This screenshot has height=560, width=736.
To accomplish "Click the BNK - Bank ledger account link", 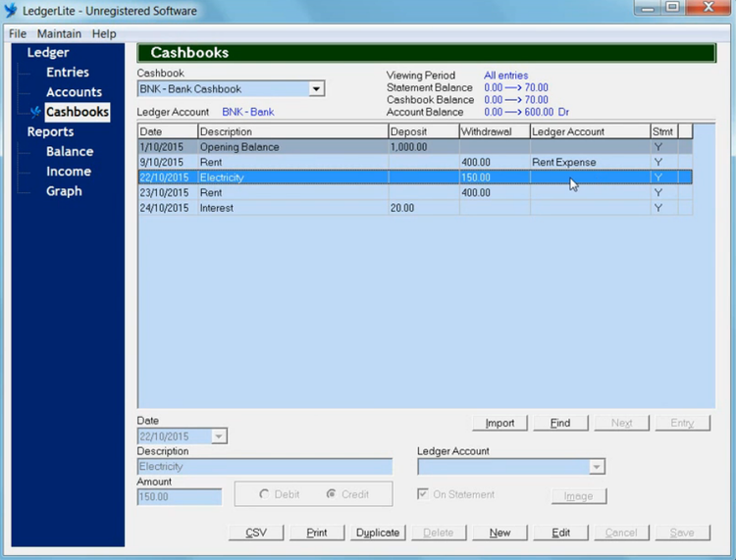I will (248, 112).
